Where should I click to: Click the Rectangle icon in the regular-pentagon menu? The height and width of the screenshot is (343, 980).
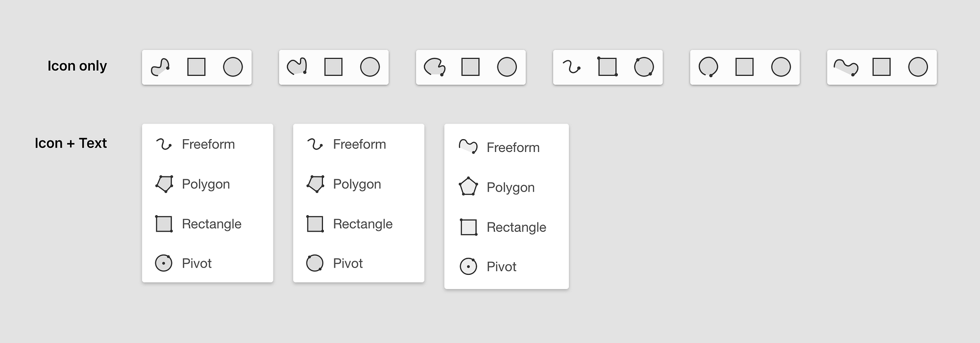pos(468,227)
